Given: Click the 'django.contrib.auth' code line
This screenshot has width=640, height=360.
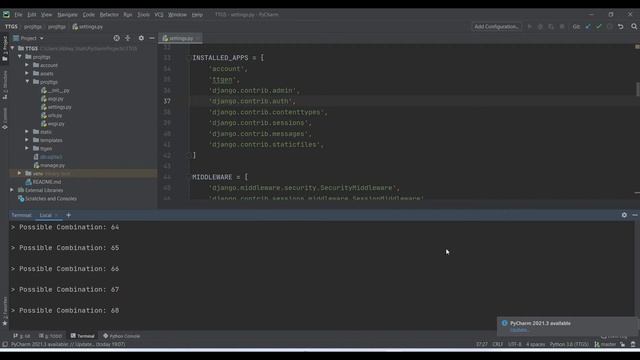Looking at the screenshot, I should coord(252,101).
